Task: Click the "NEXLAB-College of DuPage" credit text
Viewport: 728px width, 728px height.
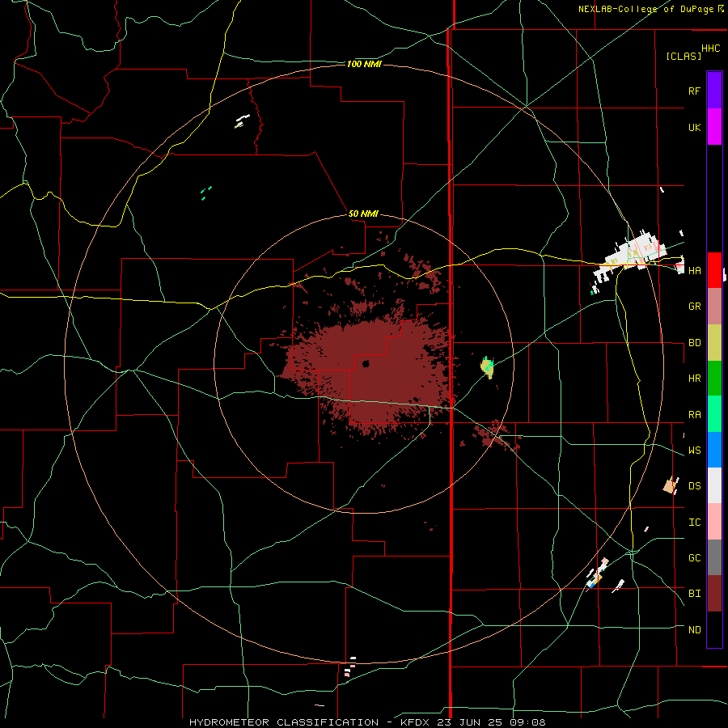Action: (x=645, y=9)
